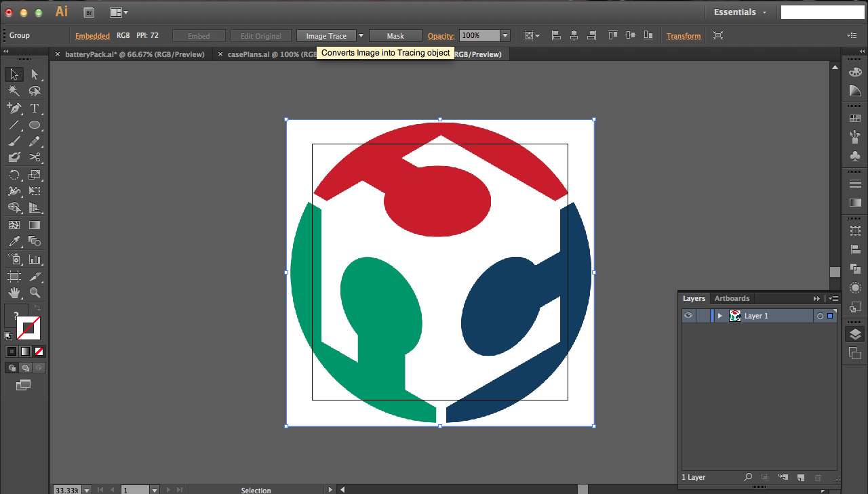868x494 pixels.
Task: Open the Swatches panel in the dock
Action: (855, 119)
